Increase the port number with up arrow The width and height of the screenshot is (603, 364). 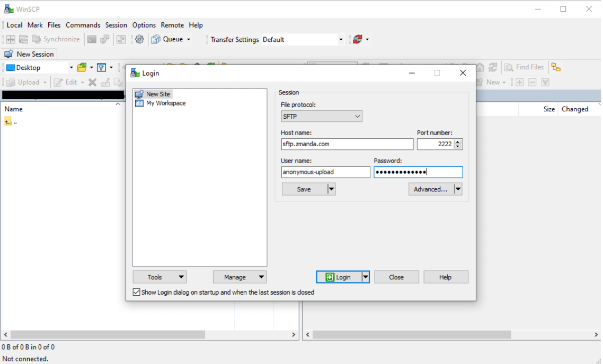click(x=458, y=142)
